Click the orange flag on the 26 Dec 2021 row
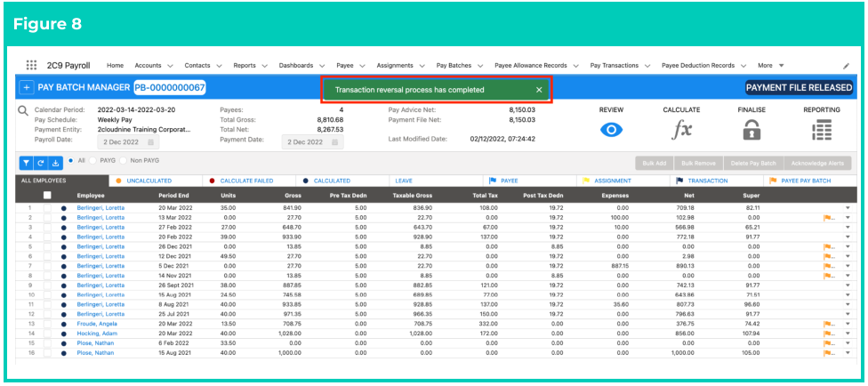868x386 pixels. coord(828,246)
